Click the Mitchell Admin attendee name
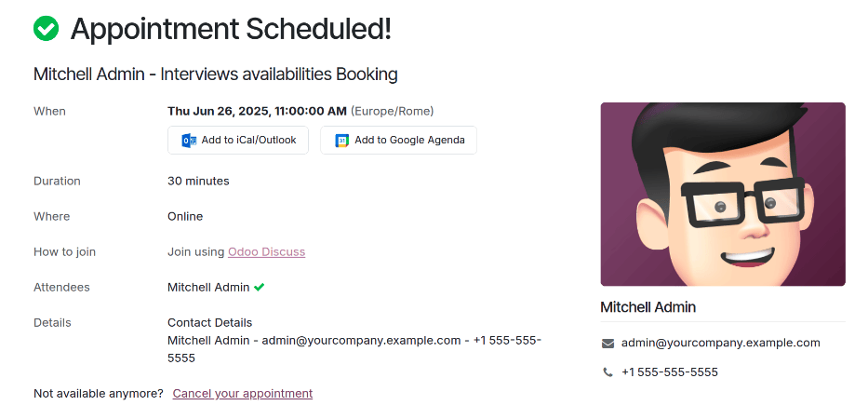 tap(208, 288)
